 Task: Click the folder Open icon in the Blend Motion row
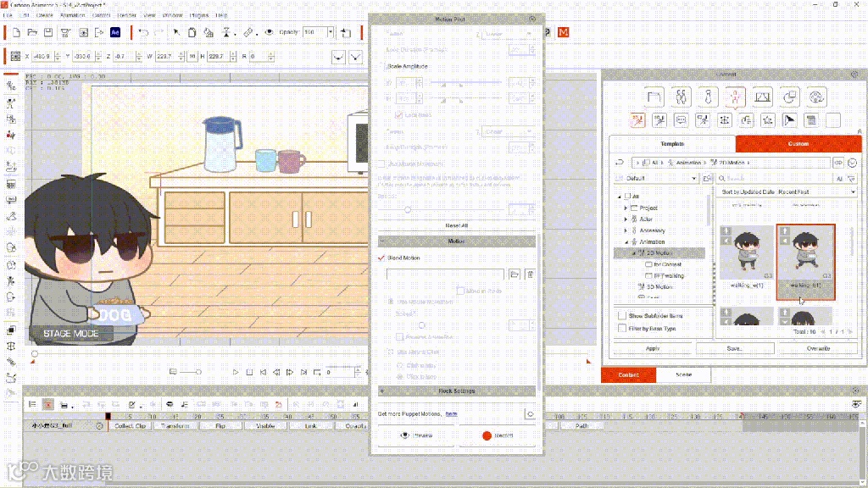pyautogui.click(x=515, y=274)
